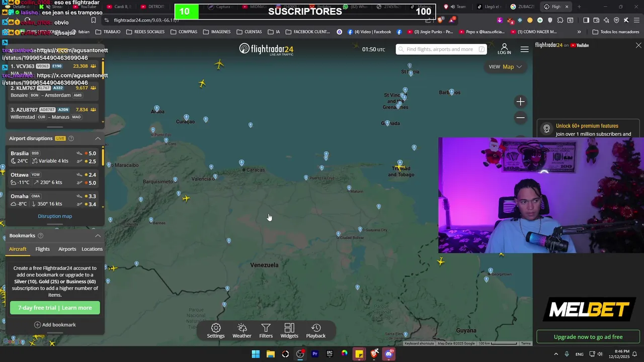Open the map Settings gear
644x362 pixels.
(216, 331)
